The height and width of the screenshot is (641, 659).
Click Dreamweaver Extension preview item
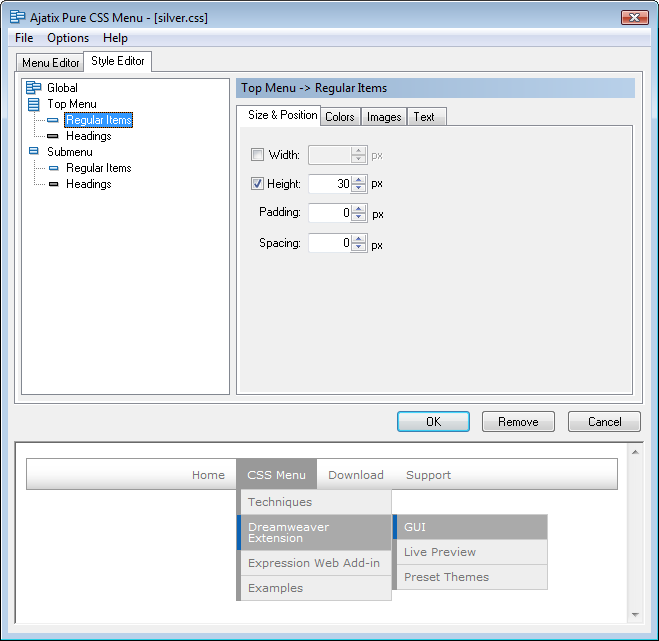pyautogui.click(x=314, y=533)
